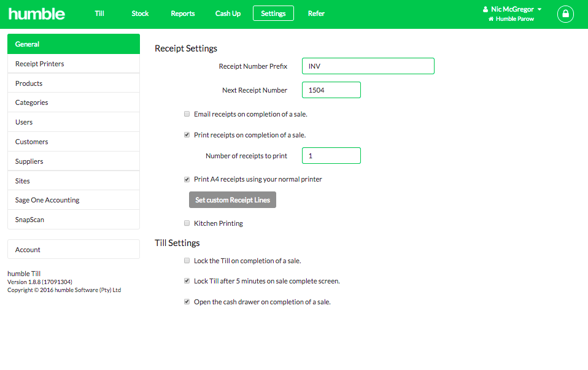Viewport: 588px width, 370px height.
Task: Click the Set custom Receipt Lines button
Action: click(x=233, y=200)
